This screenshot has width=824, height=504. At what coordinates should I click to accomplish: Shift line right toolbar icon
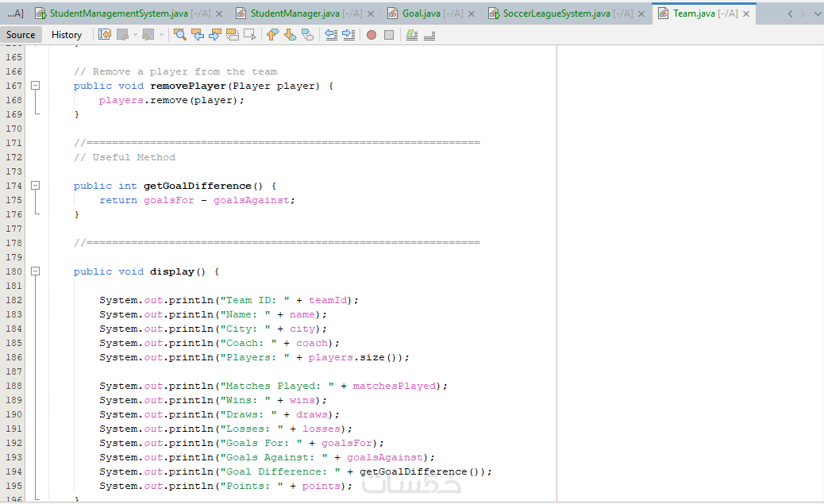pyautogui.click(x=348, y=35)
